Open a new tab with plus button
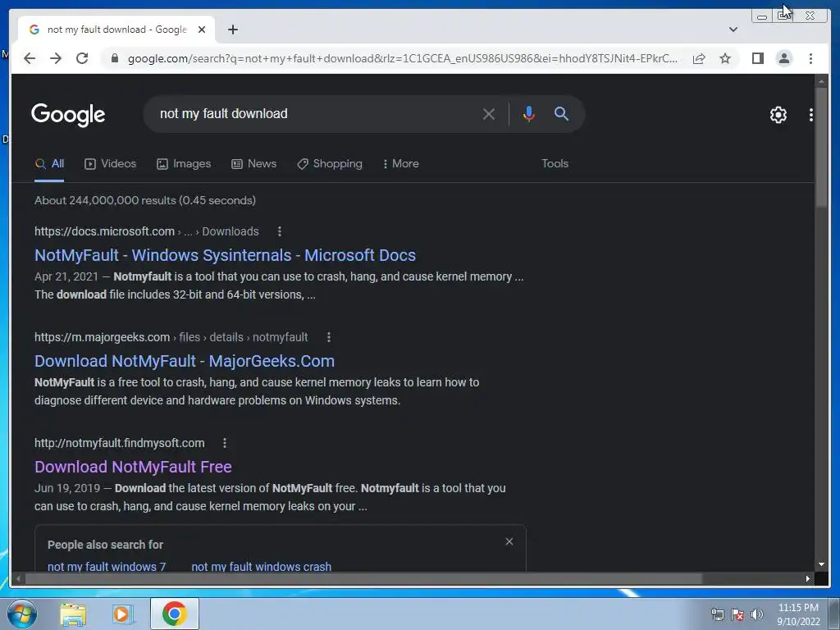840x630 pixels. pyautogui.click(x=232, y=30)
